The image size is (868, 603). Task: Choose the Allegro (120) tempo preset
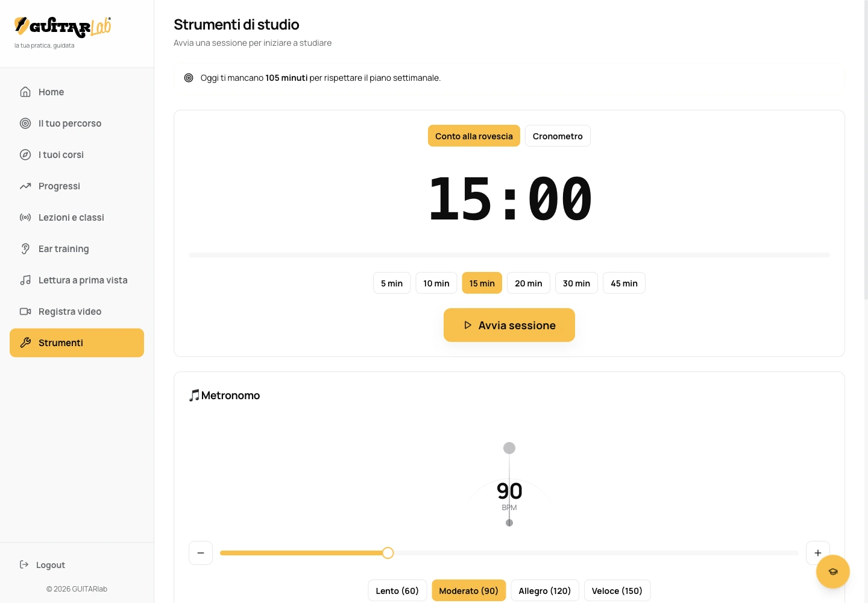click(x=545, y=590)
